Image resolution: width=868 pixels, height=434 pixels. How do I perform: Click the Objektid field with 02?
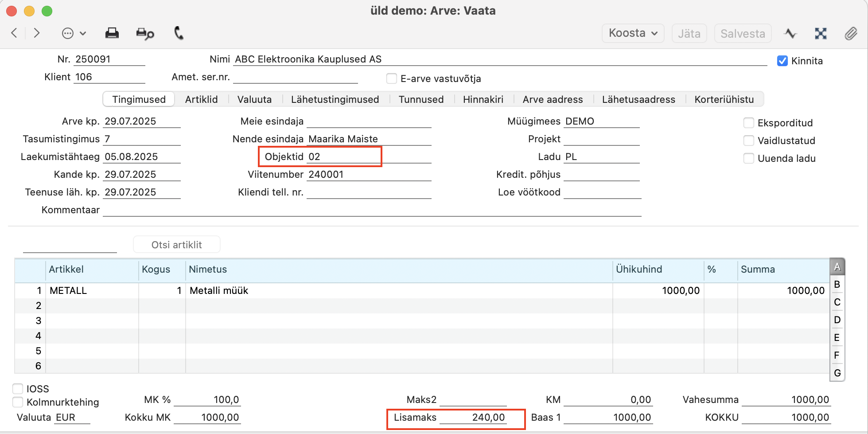369,156
